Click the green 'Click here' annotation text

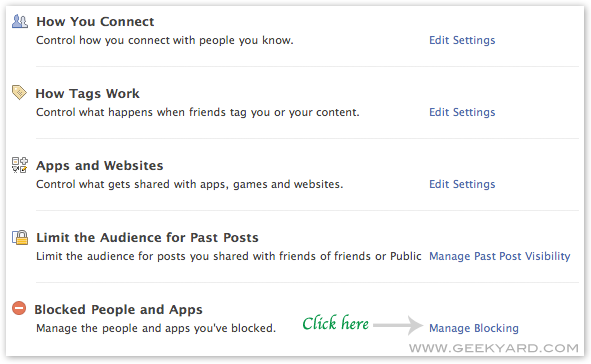click(335, 323)
